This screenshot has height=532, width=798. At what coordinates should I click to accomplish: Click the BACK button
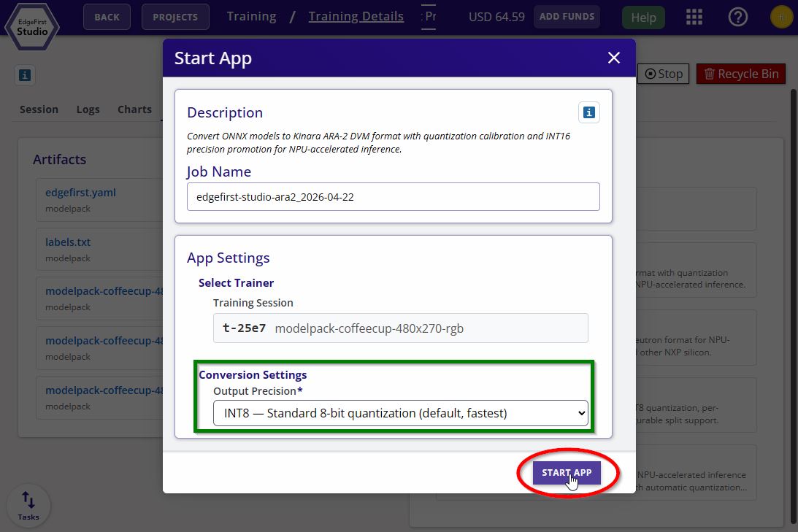click(x=107, y=18)
